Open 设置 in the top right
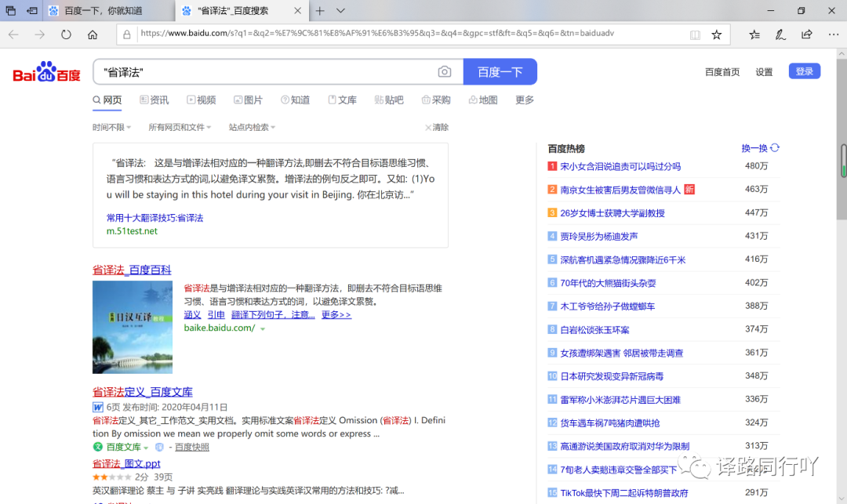The height and width of the screenshot is (504, 847). 764,72
